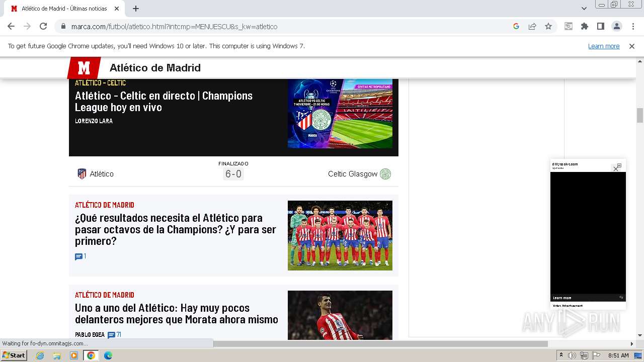This screenshot has width=644, height=362.
Task: Click the horizontal scrollbar thumb
Action: click(x=380, y=344)
